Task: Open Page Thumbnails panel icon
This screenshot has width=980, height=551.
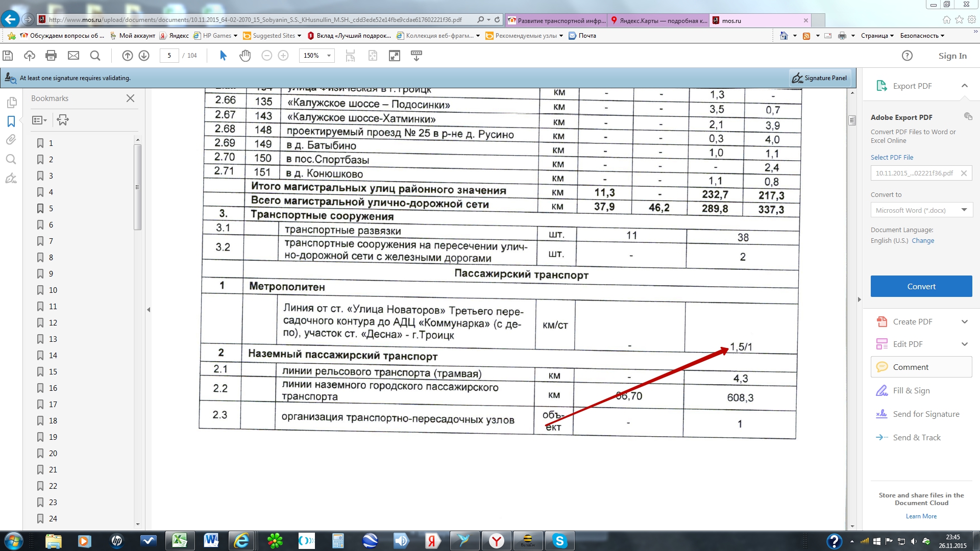Action: 11,103
